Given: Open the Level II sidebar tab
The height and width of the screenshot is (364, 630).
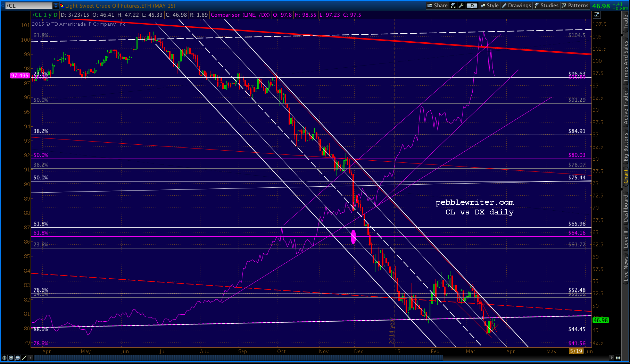Looking at the screenshot, I should coord(625,239).
